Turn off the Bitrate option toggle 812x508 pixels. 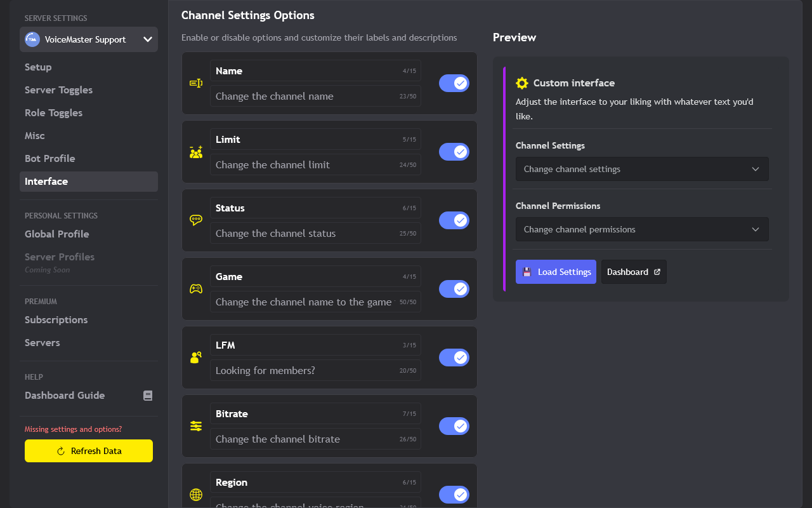(x=454, y=426)
